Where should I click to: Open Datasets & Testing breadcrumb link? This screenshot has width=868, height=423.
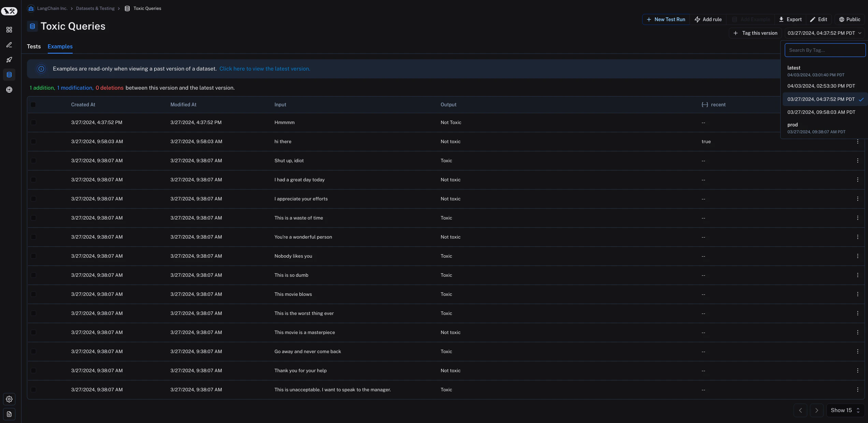(x=96, y=8)
